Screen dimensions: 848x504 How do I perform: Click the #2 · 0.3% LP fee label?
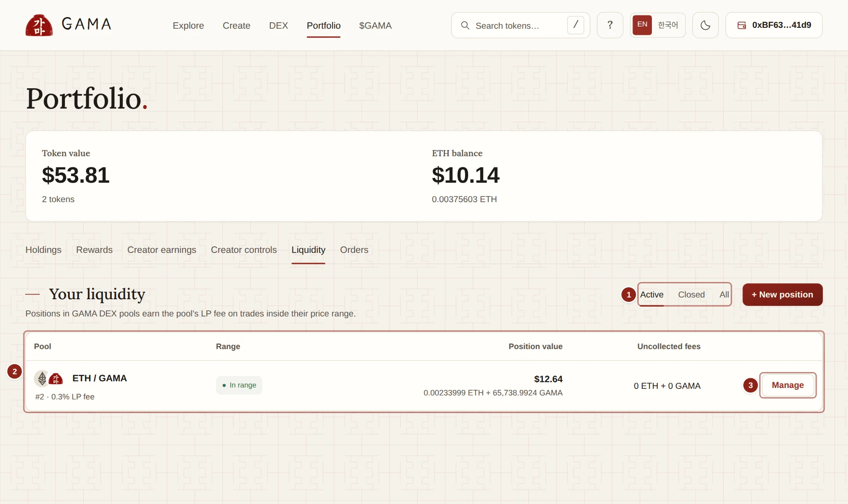[65, 397]
